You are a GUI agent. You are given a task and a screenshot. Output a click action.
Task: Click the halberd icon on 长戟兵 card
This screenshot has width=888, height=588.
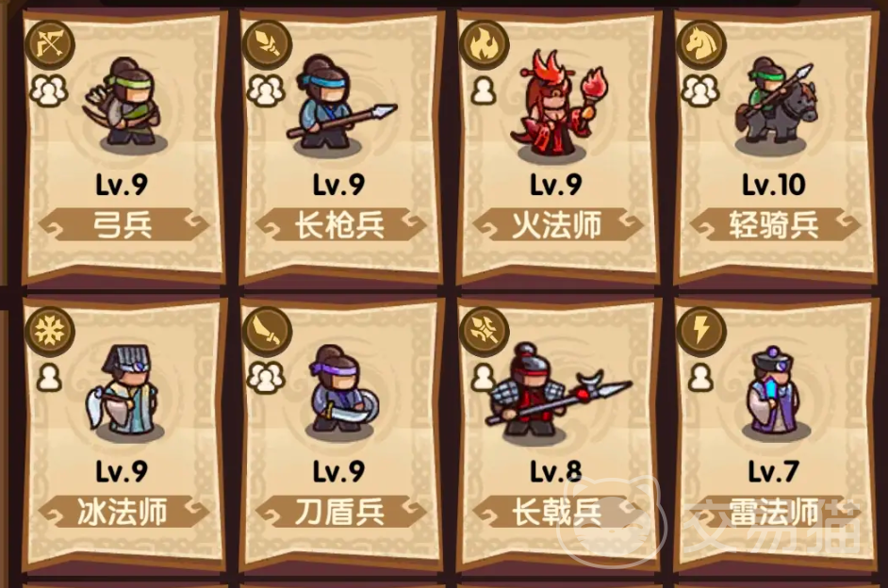[x=484, y=332]
